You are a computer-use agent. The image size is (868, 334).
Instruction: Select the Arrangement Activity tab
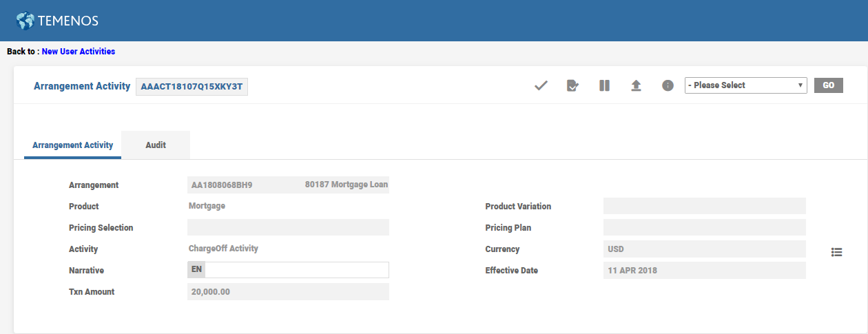pyautogui.click(x=72, y=145)
